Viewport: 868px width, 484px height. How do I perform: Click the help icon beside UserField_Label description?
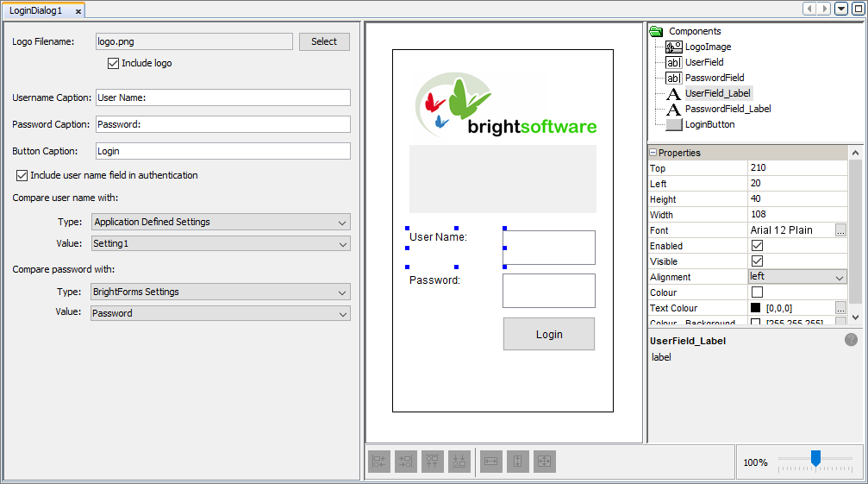coord(851,340)
